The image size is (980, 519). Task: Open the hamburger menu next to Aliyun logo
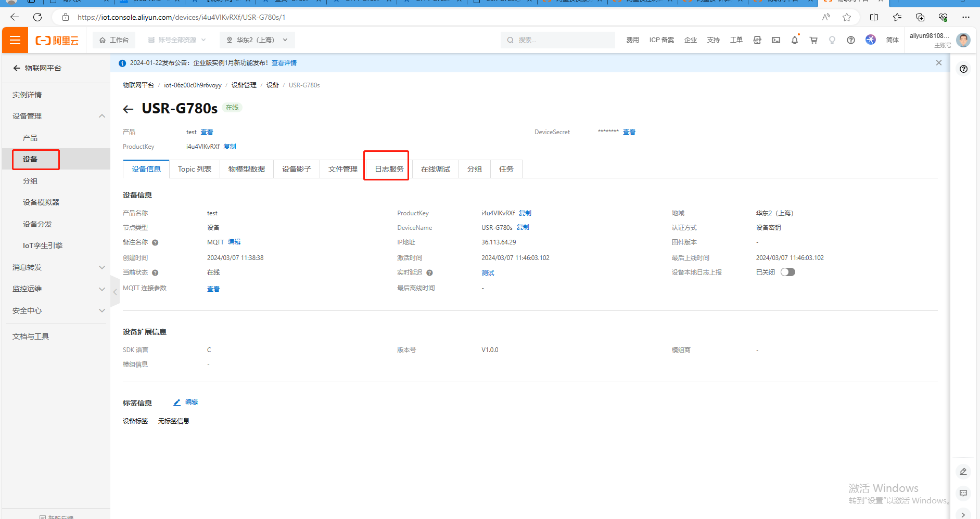click(15, 40)
